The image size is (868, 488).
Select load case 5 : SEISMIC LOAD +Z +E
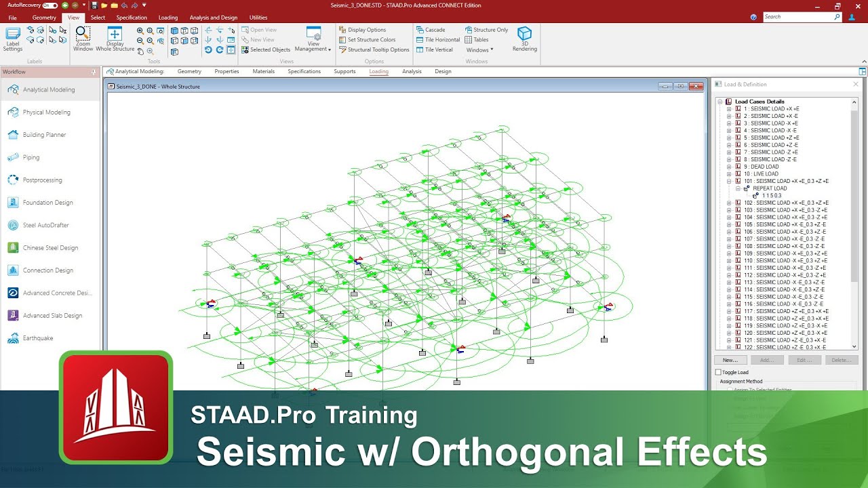(x=771, y=138)
